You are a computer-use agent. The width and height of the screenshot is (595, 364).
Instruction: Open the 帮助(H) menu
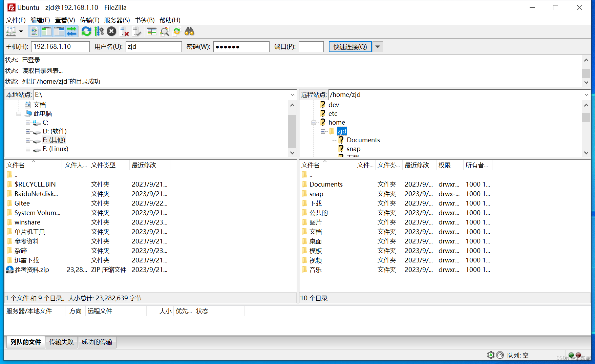point(170,20)
